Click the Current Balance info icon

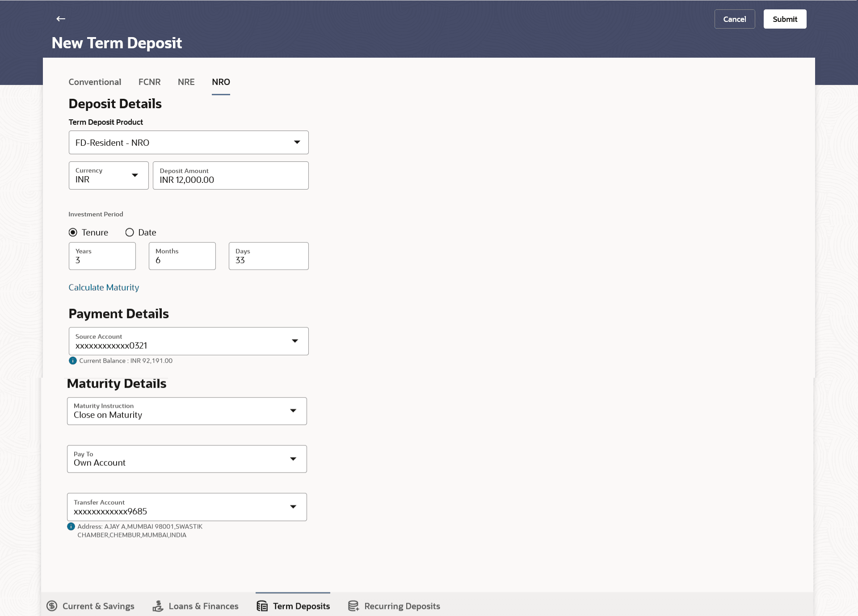coord(73,361)
